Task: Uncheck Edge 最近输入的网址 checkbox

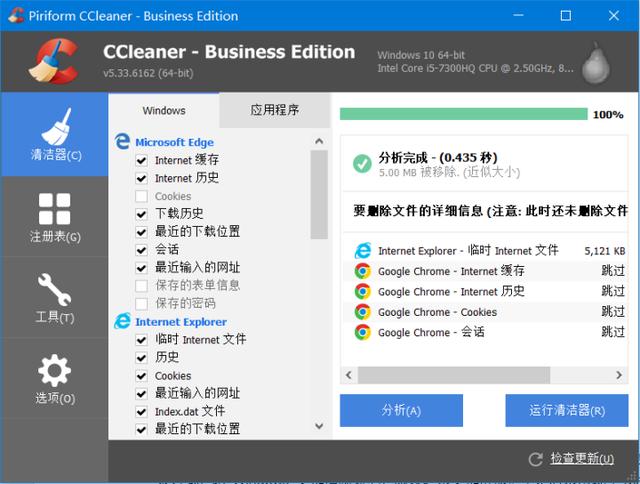Action: 141,268
